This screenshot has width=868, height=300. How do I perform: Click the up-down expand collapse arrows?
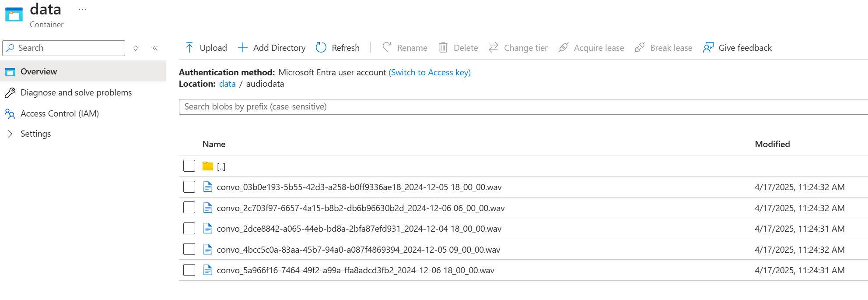(x=136, y=48)
